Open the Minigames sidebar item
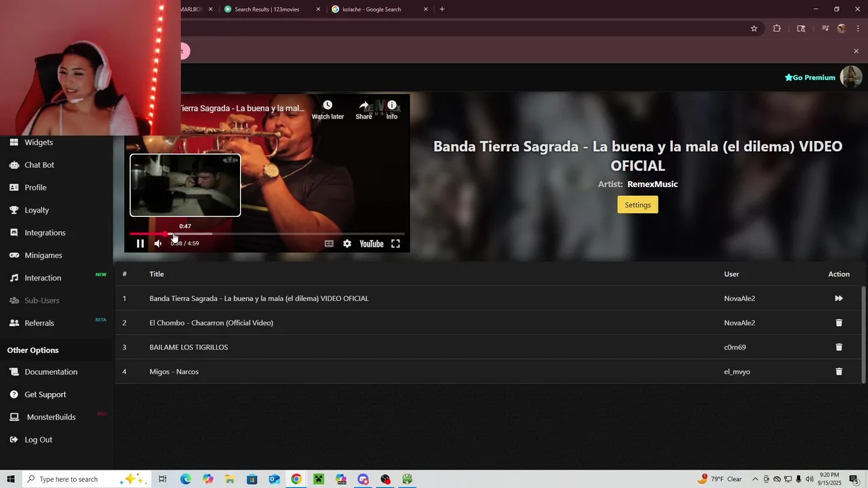The height and width of the screenshot is (488, 868). pos(43,256)
